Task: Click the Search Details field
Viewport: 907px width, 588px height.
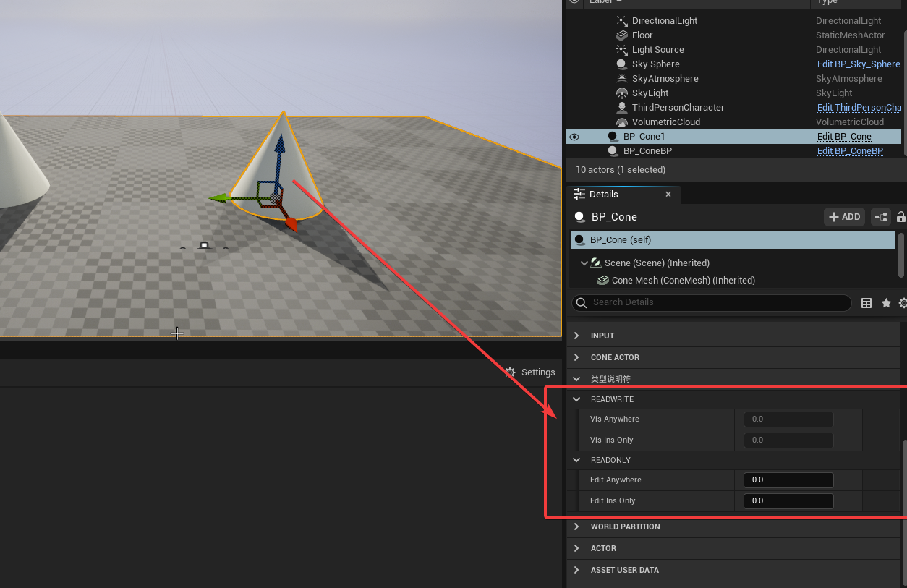Action: tap(712, 302)
